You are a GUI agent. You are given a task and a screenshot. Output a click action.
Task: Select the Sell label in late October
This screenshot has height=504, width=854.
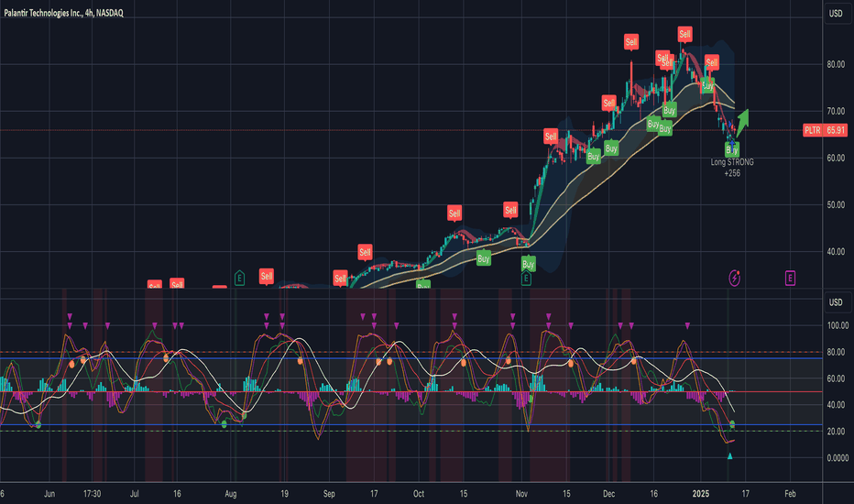tap(510, 210)
